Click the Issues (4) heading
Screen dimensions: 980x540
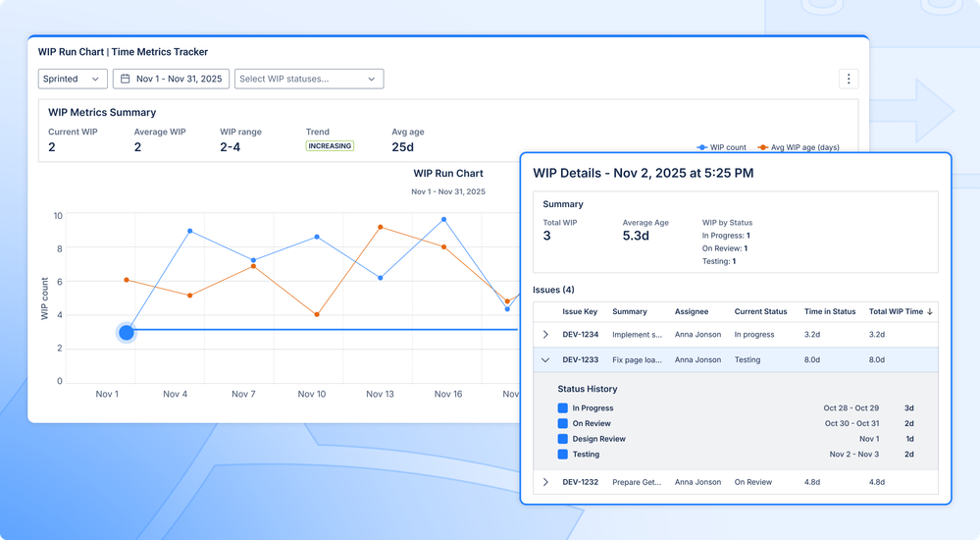click(x=553, y=290)
